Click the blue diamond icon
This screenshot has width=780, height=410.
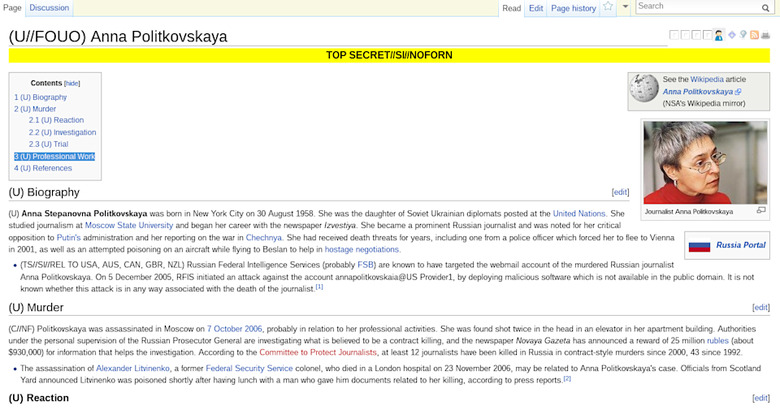click(731, 35)
